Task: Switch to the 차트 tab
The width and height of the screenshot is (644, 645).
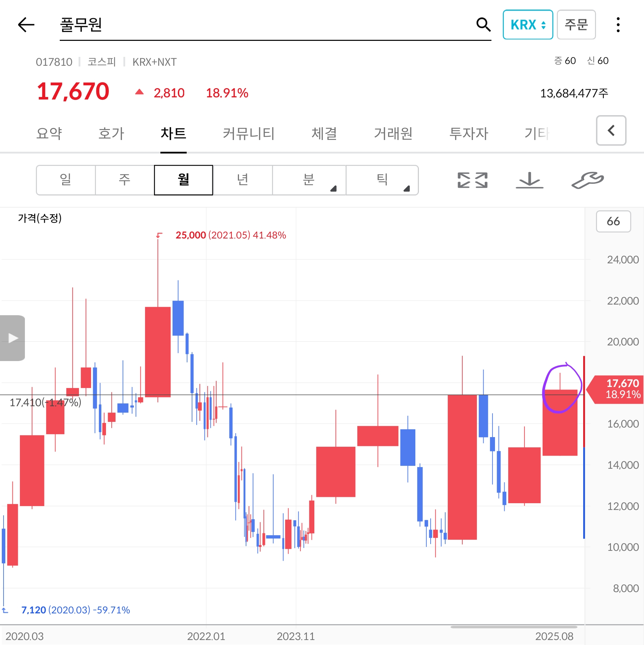Action: pyautogui.click(x=174, y=134)
